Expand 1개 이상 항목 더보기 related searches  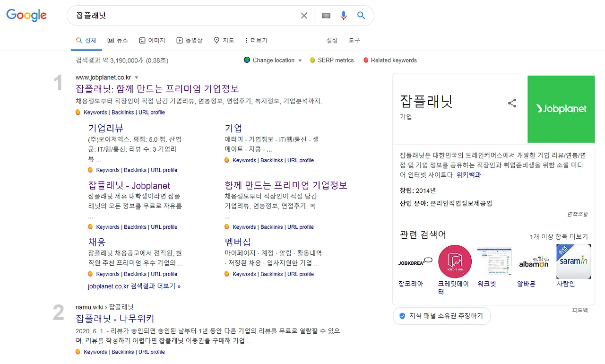[x=559, y=237]
